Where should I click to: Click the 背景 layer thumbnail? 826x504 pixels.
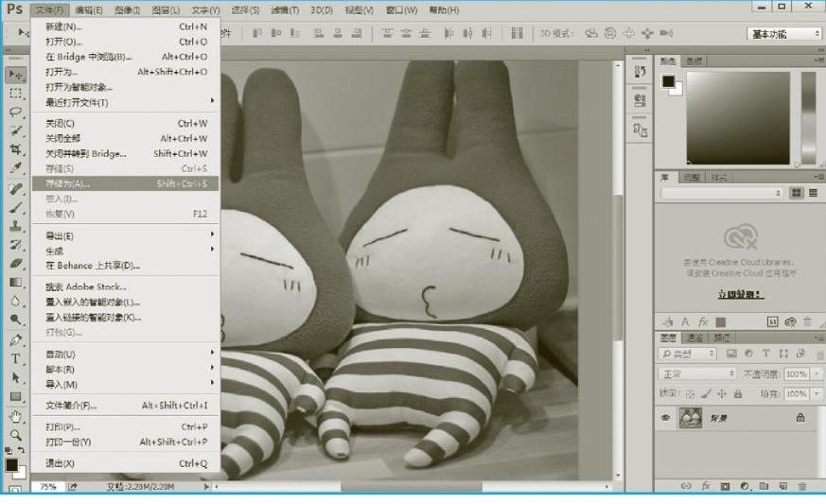pos(691,418)
